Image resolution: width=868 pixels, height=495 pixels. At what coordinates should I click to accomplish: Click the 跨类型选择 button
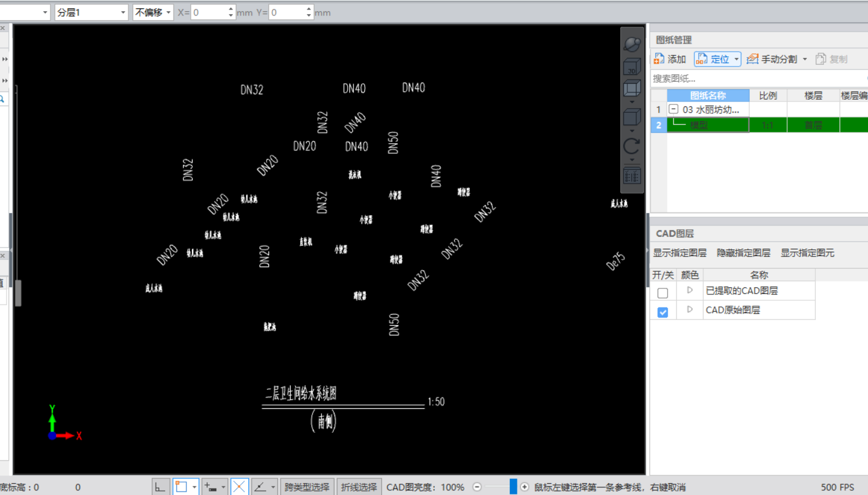pos(307,487)
